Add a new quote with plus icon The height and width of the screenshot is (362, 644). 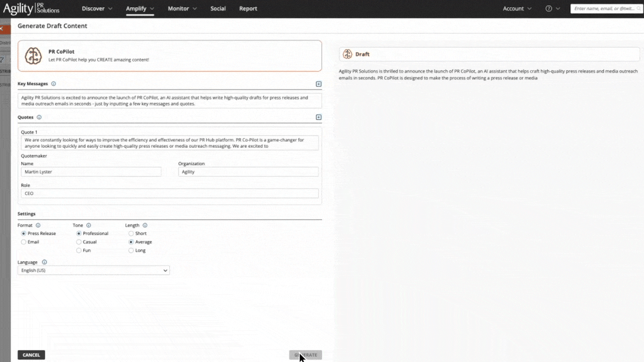[x=318, y=117]
